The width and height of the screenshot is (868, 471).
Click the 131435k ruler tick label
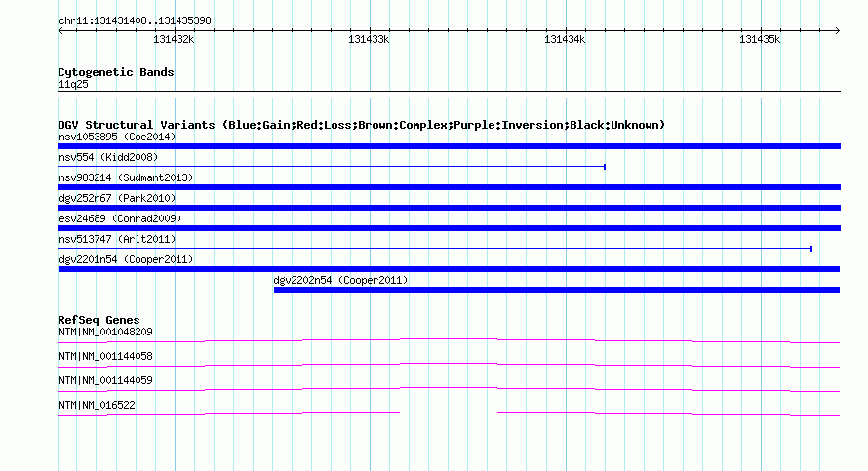pyautogui.click(x=760, y=39)
